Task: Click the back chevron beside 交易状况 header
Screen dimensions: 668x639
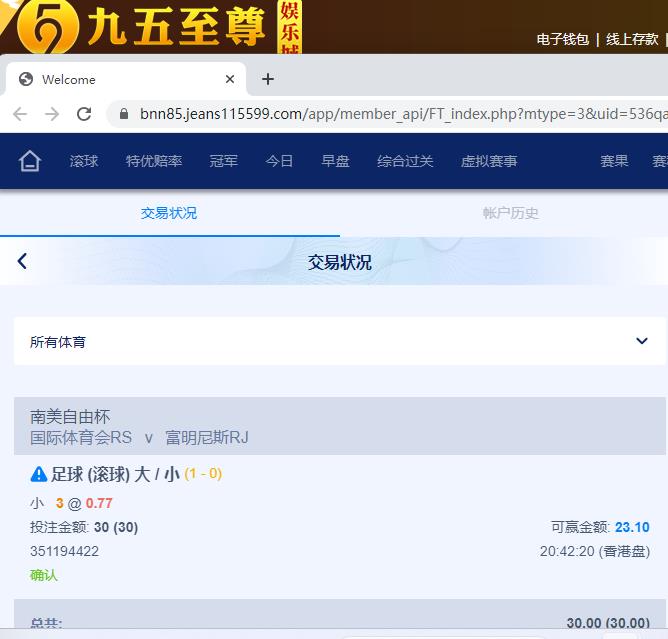Action: coord(22,261)
